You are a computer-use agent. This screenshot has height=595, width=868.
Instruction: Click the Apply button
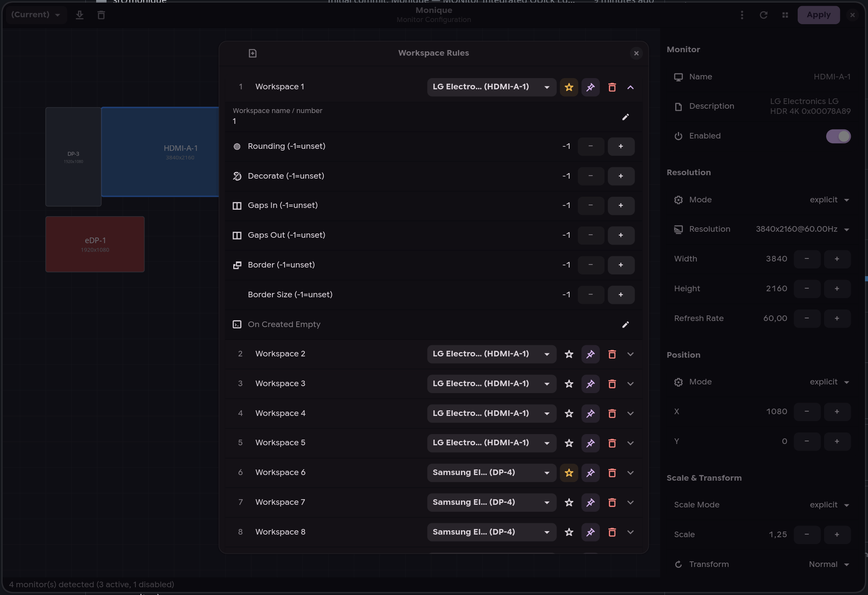[x=818, y=15]
